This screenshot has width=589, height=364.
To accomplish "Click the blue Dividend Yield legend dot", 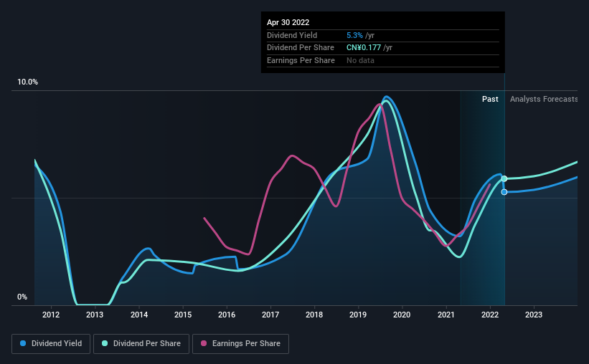I will coord(23,343).
